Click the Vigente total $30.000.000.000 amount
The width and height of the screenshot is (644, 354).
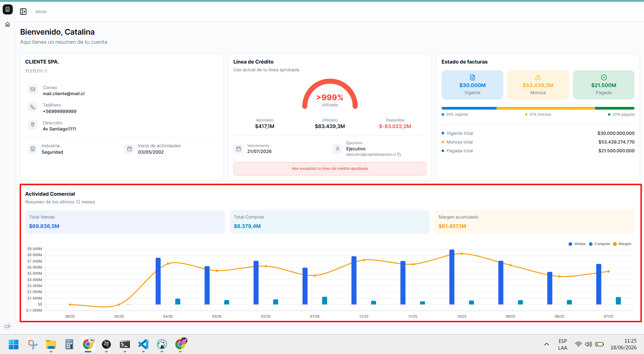[x=616, y=133]
